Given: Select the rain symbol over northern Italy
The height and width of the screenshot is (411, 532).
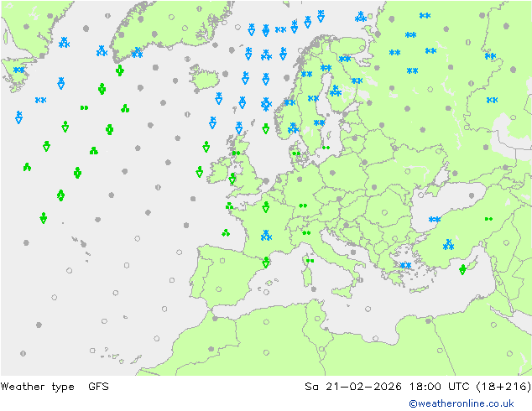Looking at the screenshot, I should tap(306, 233).
